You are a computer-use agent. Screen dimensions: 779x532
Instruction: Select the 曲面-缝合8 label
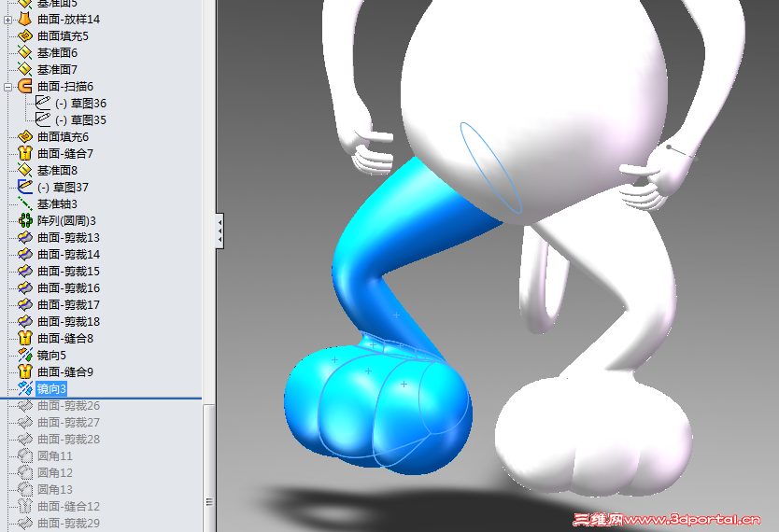pyautogui.click(x=65, y=339)
